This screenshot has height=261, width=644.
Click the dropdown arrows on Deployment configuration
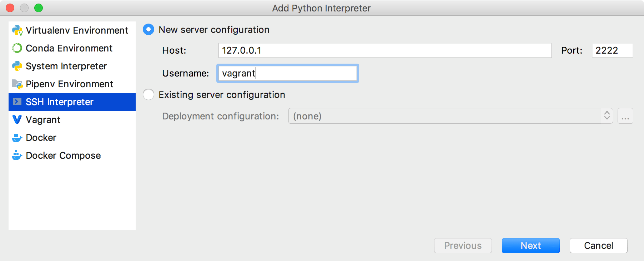coord(607,116)
